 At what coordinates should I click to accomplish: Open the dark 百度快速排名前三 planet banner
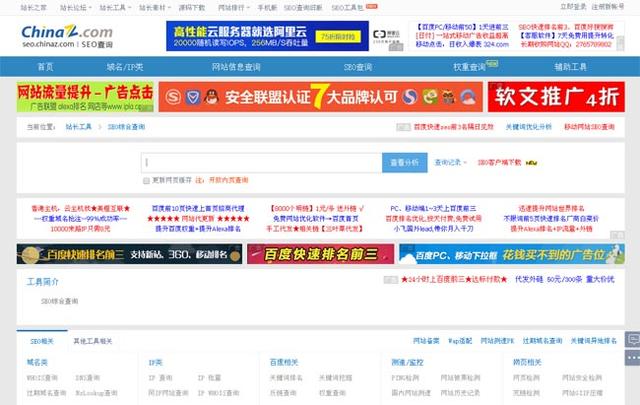click(x=129, y=254)
